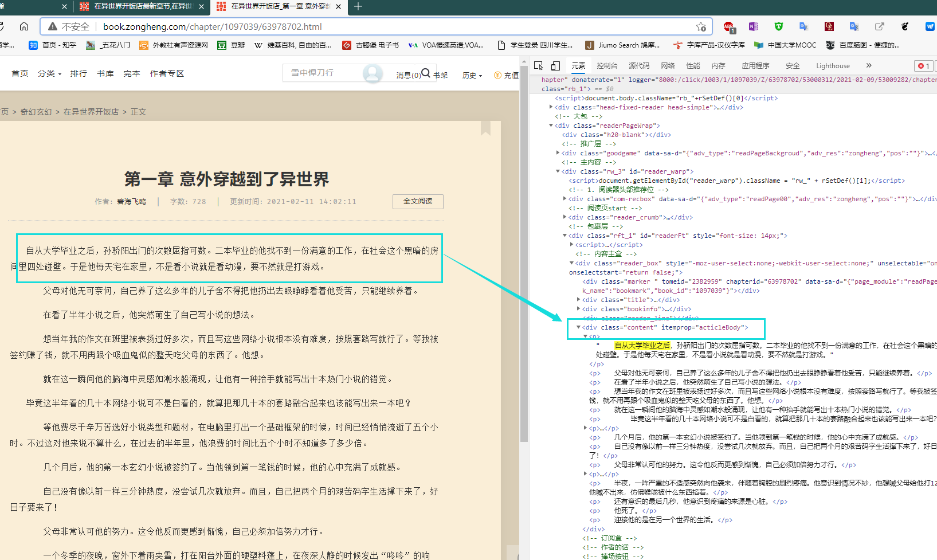Collapse the rw_3 reader_warp div node
937x560 pixels.
pos(558,171)
